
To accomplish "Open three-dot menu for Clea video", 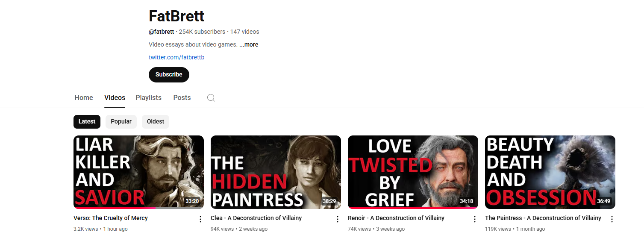I will [338, 219].
